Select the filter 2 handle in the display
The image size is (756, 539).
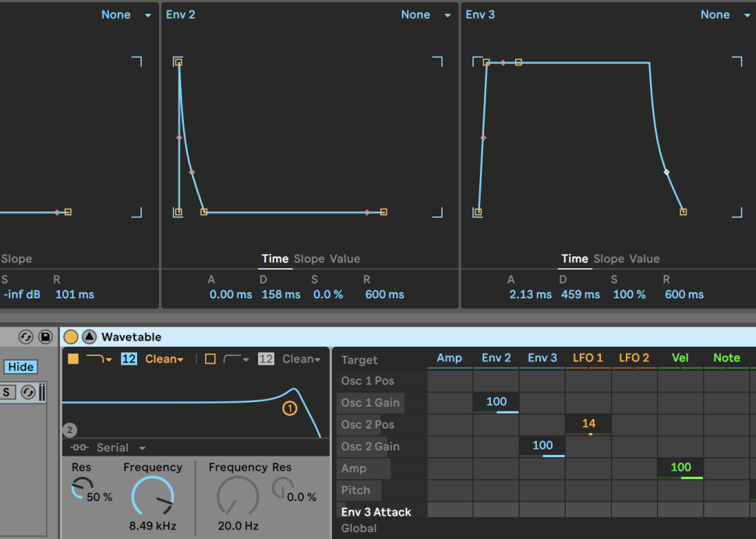pos(70,430)
